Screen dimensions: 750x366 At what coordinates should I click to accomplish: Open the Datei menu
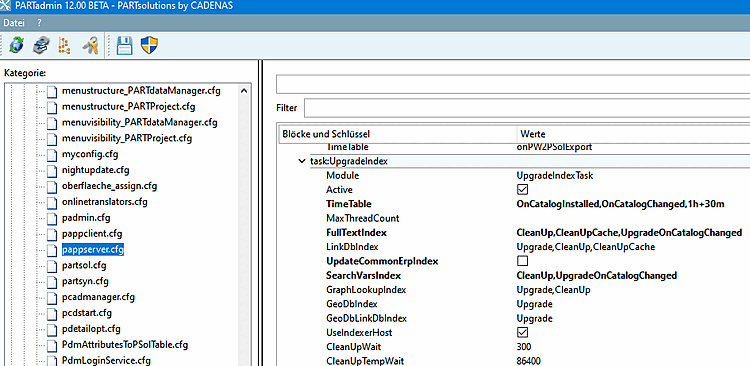(14, 22)
